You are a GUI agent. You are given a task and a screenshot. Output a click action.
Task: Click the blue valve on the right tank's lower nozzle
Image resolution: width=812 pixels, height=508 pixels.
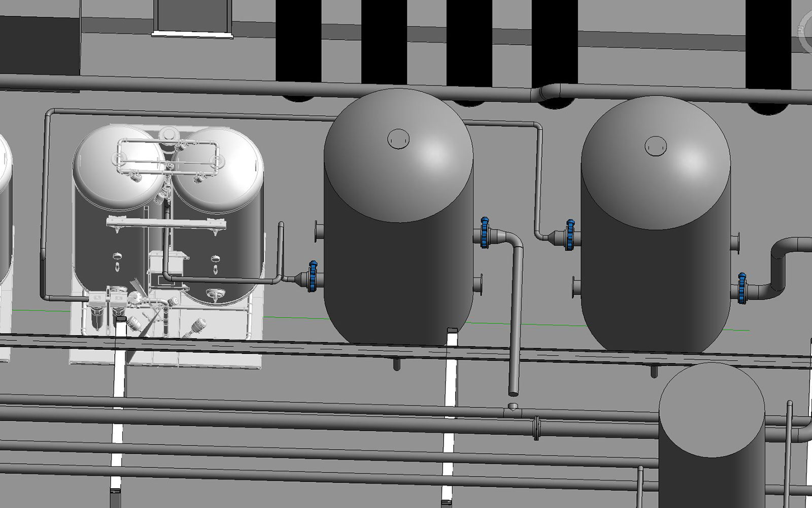[x=742, y=288]
